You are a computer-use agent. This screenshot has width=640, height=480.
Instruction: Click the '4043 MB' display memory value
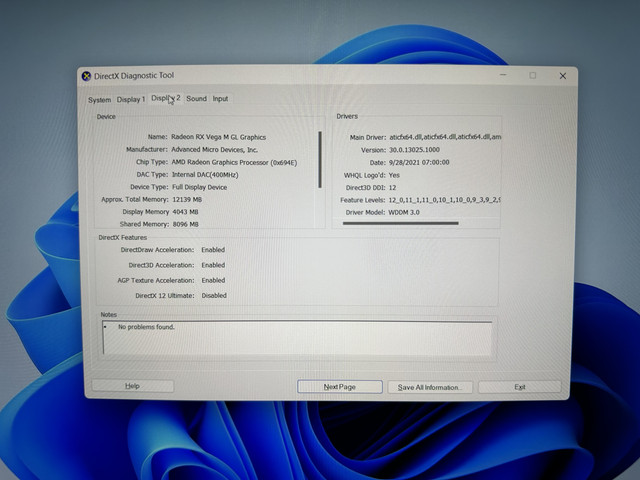tap(185, 212)
